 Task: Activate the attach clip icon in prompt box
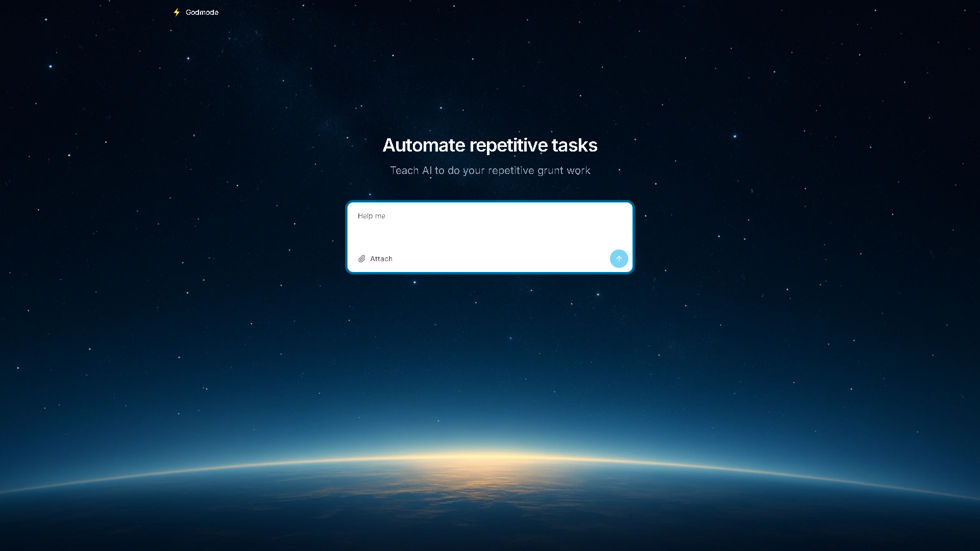(362, 259)
